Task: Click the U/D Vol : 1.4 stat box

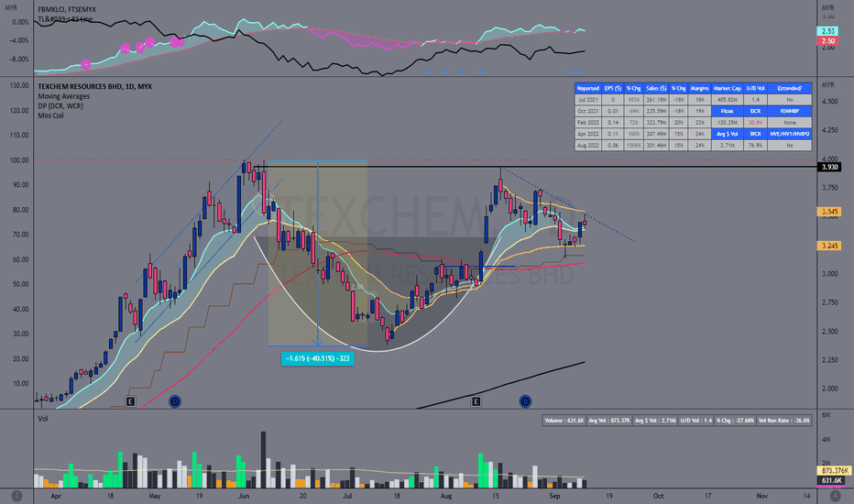Action: tap(696, 420)
